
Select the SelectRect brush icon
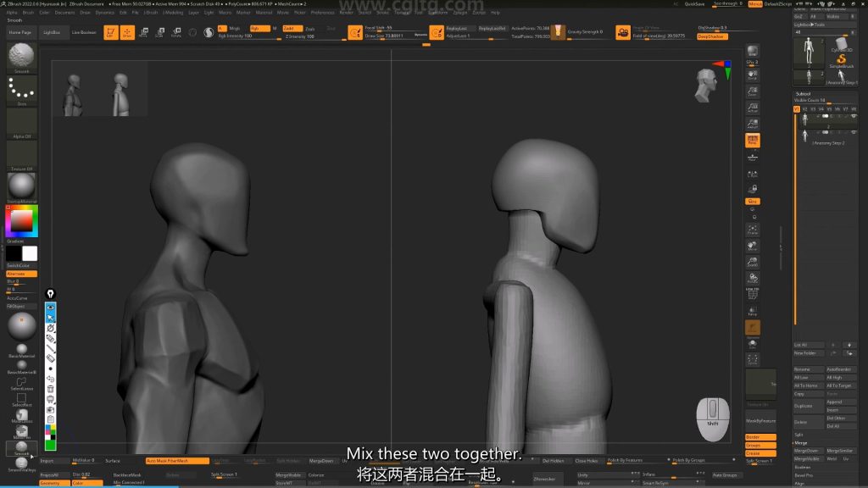(21, 400)
